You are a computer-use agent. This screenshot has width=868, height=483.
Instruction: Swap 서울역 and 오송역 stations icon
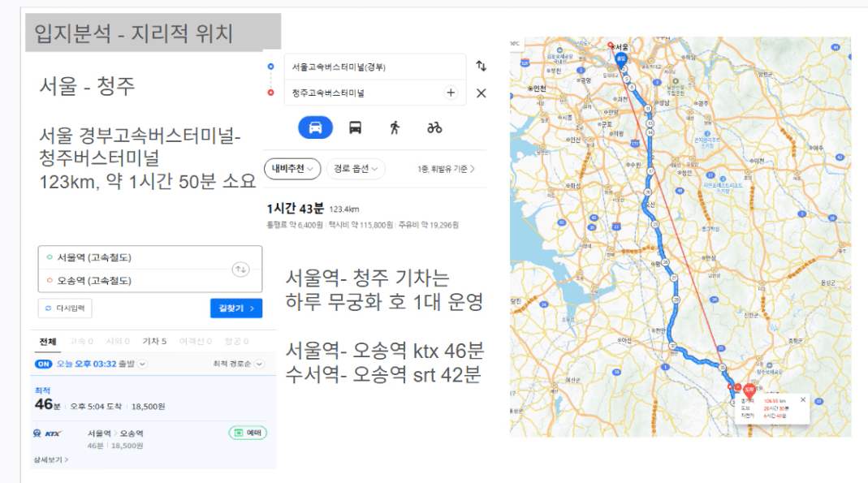pos(240,270)
